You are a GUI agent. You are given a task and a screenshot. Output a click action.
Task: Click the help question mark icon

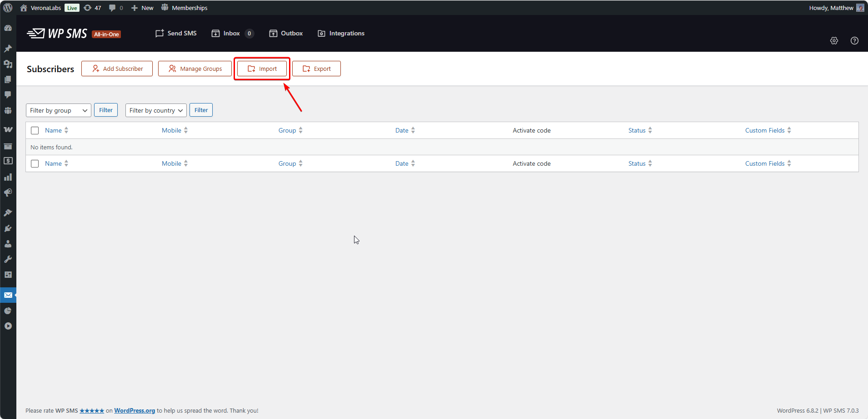click(x=855, y=40)
